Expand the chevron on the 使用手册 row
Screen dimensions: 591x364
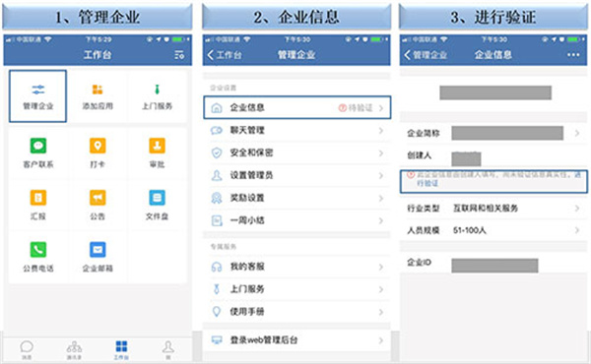[x=381, y=312]
